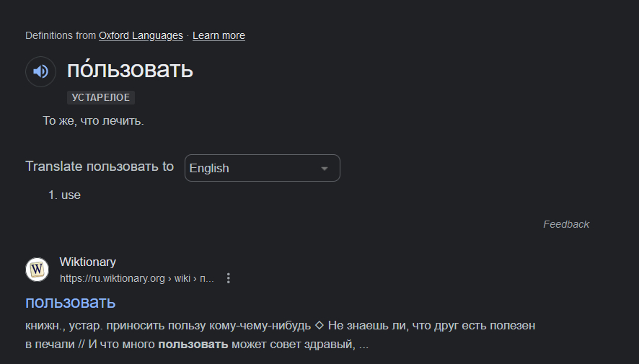This screenshot has width=639, height=364.
Task: Click the УСТАРЕЛОЕ usage label
Action: tap(101, 97)
